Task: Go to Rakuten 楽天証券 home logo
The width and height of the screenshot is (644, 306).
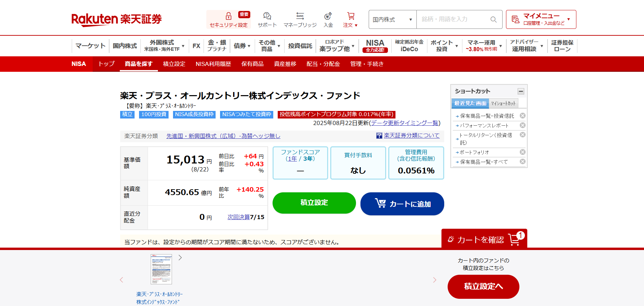Action: pos(116,20)
